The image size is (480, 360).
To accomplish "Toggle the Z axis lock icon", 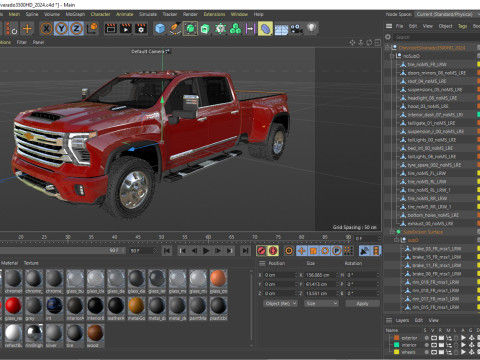I will [76, 29].
